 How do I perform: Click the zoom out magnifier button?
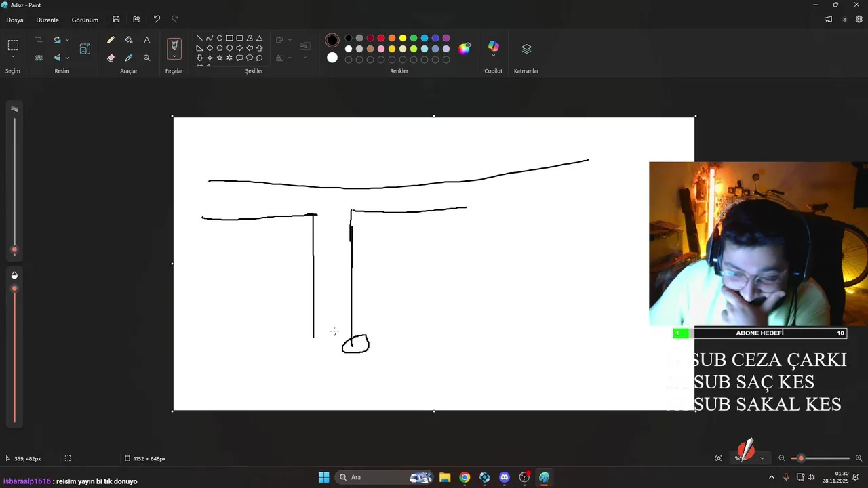point(782,458)
